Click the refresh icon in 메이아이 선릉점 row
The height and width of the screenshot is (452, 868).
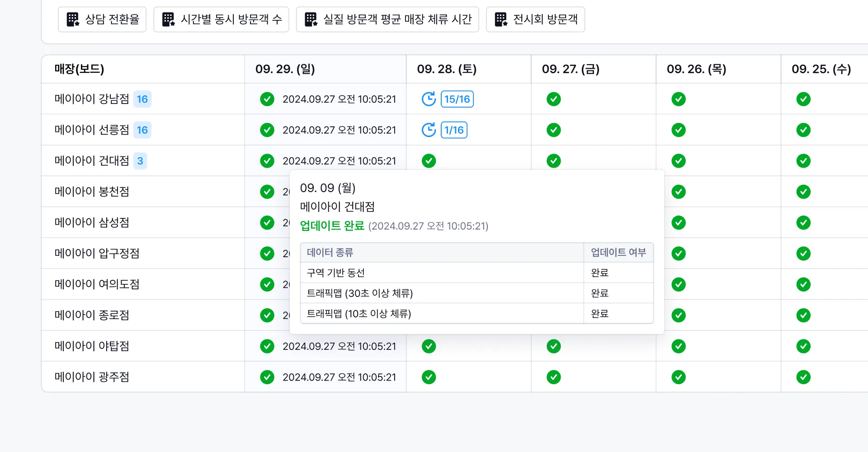(429, 130)
